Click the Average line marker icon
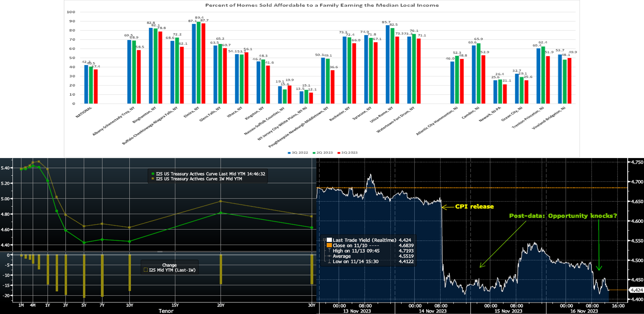Image resolution: width=644 pixels, height=314 pixels. (x=329, y=256)
